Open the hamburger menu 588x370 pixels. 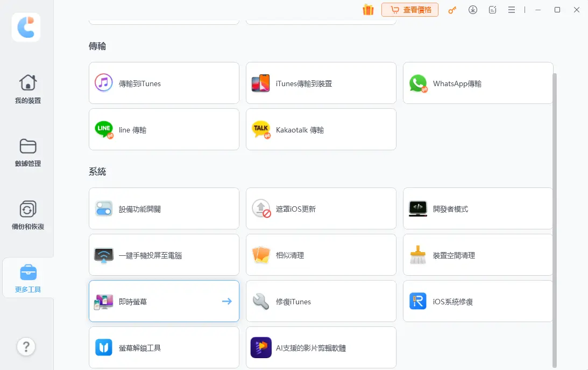[512, 10]
